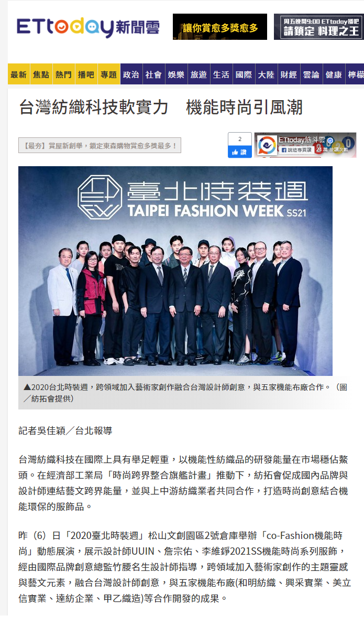Go to the 焦點 section
Image resolution: width=364 pixels, height=626 pixels.
pos(41,74)
